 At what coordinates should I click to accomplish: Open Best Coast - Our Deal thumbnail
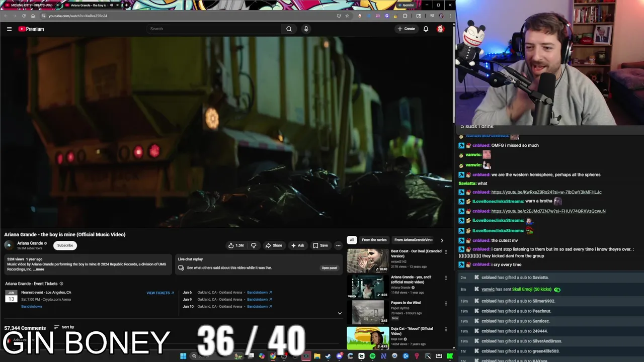[368, 260]
